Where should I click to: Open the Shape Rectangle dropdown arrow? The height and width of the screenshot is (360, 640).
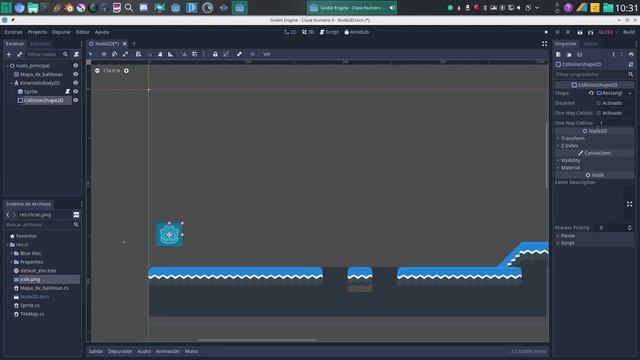click(x=630, y=93)
